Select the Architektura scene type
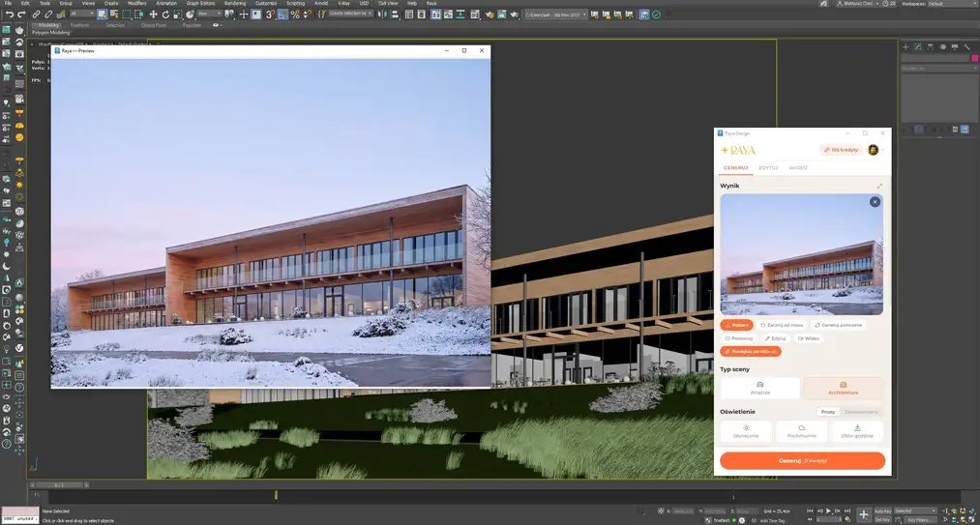 point(844,388)
